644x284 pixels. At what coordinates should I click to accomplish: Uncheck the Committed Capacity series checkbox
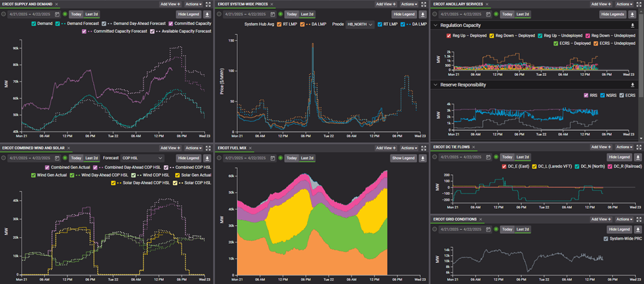pyautogui.click(x=171, y=23)
